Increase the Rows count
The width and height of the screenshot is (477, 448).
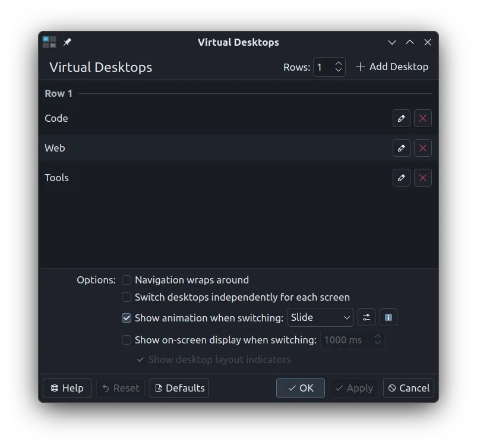pos(338,64)
